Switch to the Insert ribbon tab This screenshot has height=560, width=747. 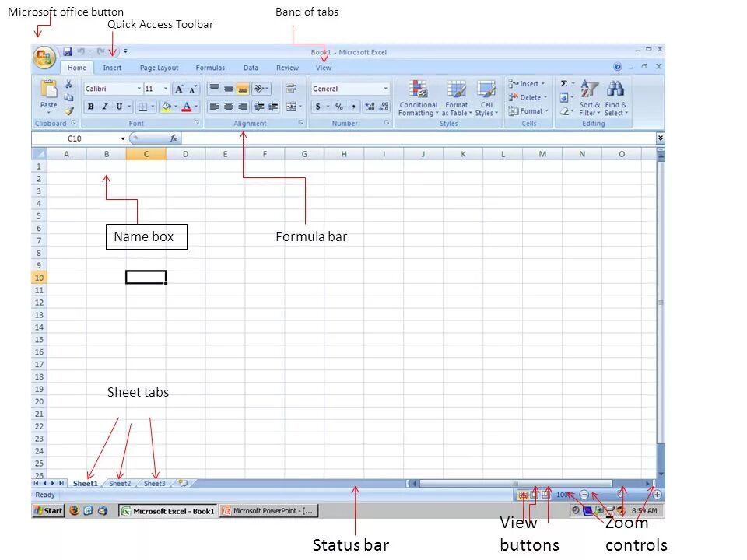click(112, 68)
